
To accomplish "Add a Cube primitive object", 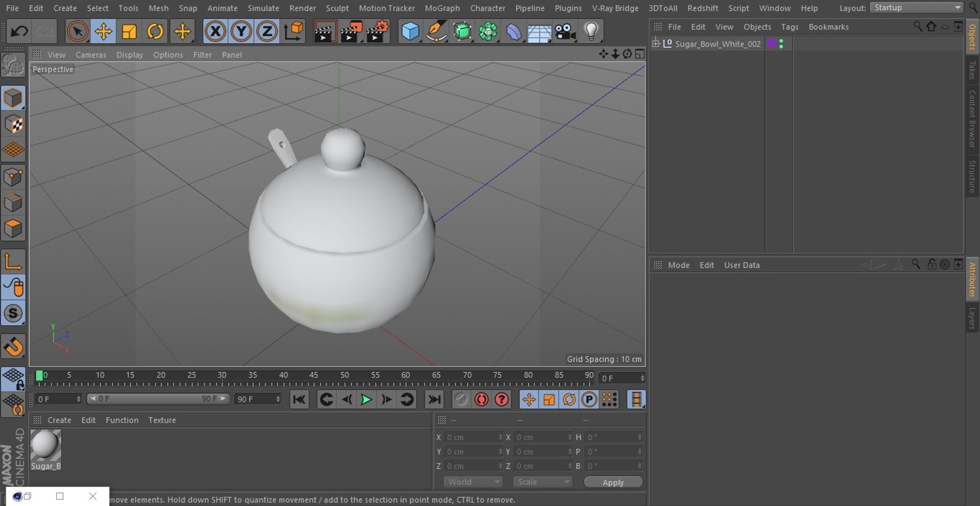I will [410, 32].
